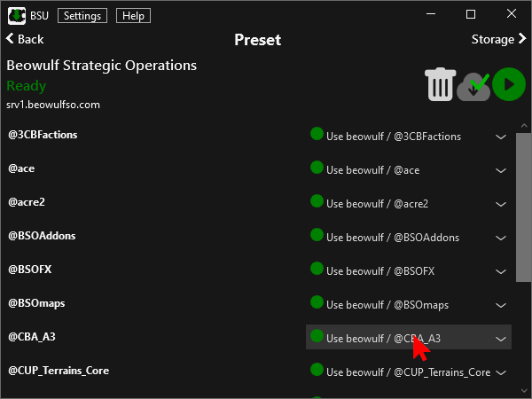
Task: Expand the @BSOAddons dropdown chevron
Action: (x=501, y=238)
